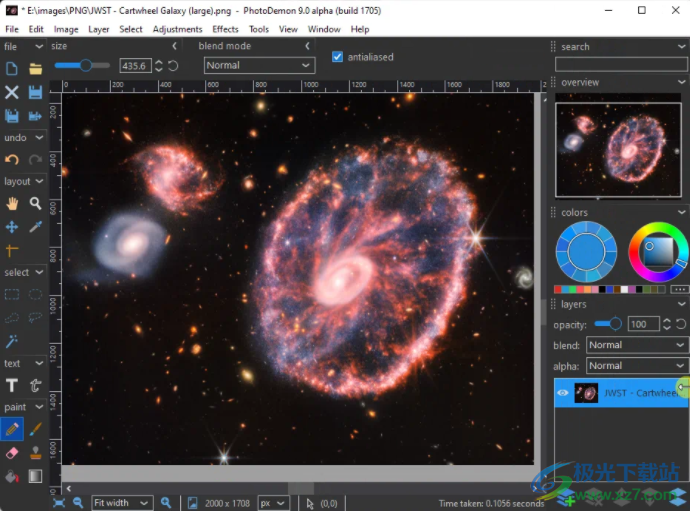
Task: Close the image with the X icon
Action: (12, 92)
